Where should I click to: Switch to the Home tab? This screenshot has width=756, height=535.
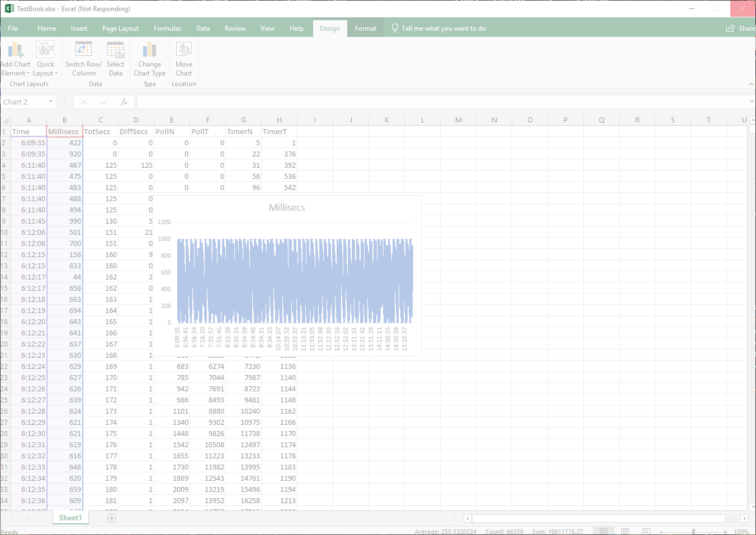(x=47, y=29)
